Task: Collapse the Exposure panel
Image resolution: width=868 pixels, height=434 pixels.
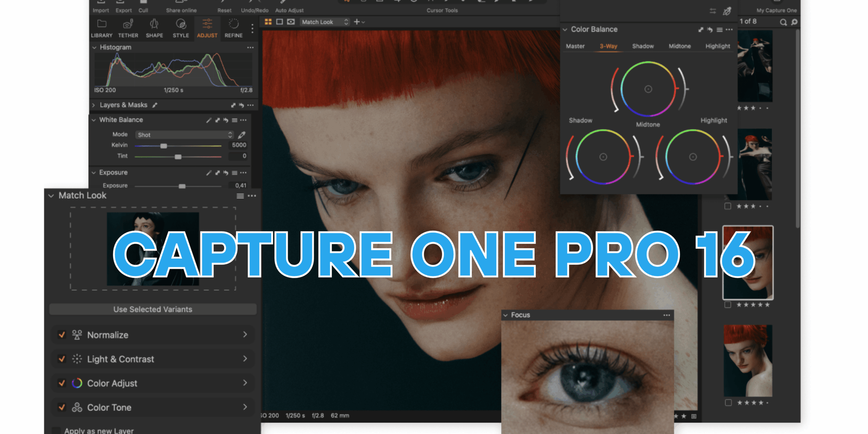Action: tap(94, 173)
